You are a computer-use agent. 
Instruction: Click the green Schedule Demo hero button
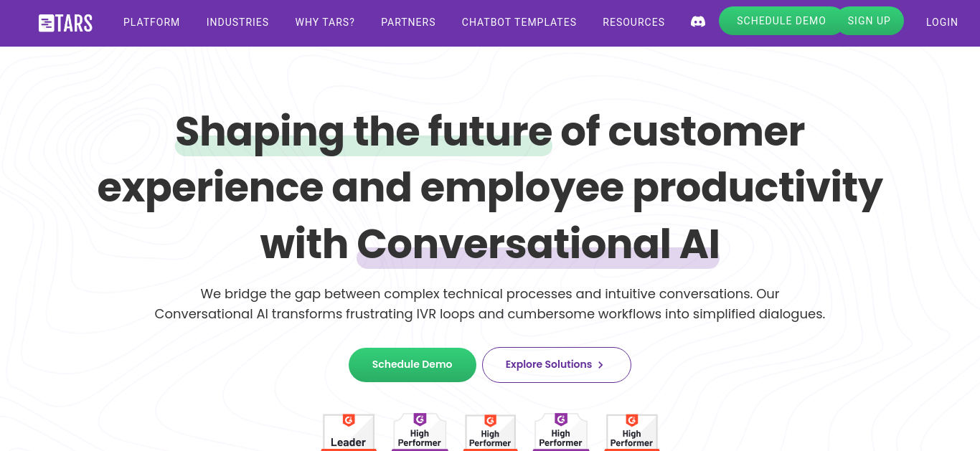(413, 365)
